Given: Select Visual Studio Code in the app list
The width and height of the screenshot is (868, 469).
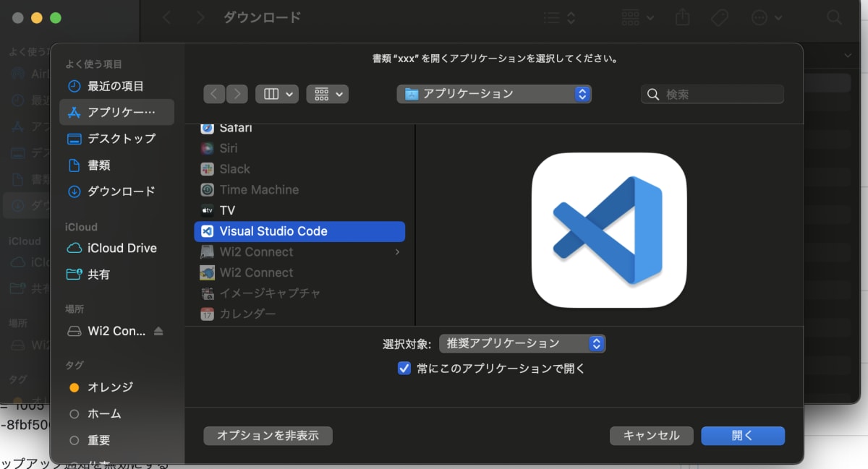Looking at the screenshot, I should click(x=299, y=231).
